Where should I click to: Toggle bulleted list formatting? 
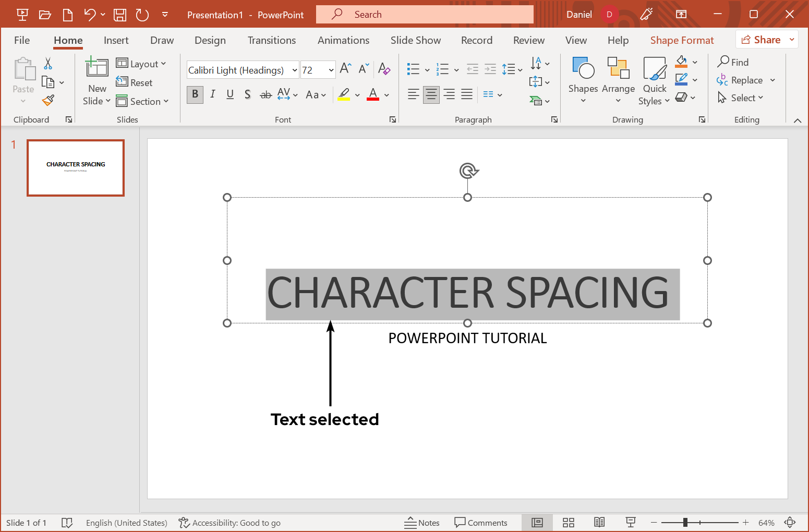(413, 69)
